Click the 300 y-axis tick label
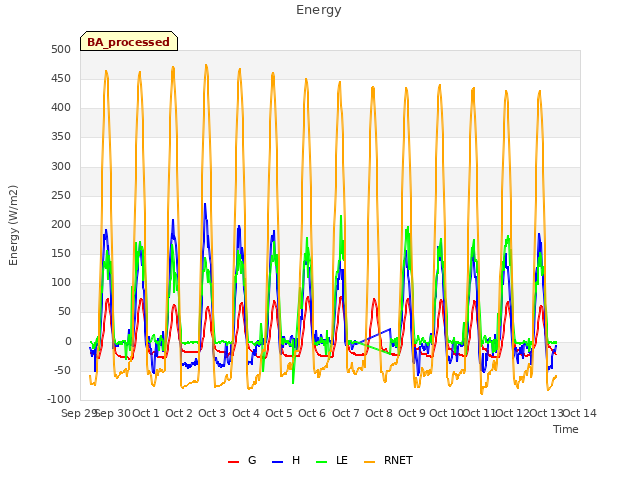The height and width of the screenshot is (480, 640). pyautogui.click(x=61, y=167)
